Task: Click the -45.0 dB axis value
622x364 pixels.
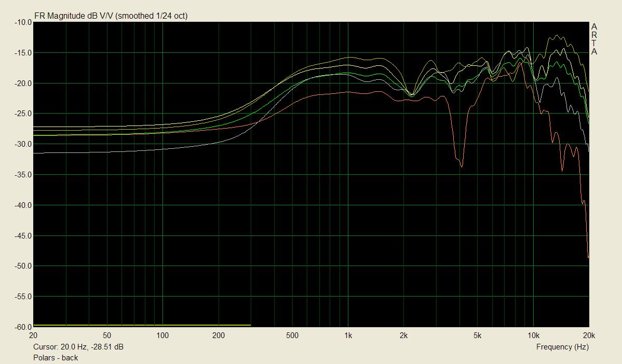Action: [23, 236]
